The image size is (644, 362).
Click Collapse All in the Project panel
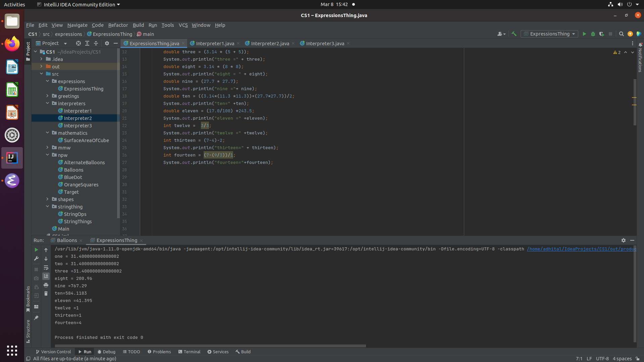(x=96, y=43)
